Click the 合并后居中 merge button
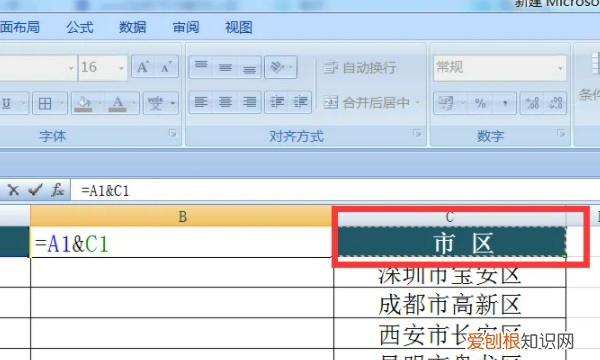Viewport: 600px width, 360px height. pos(366,103)
